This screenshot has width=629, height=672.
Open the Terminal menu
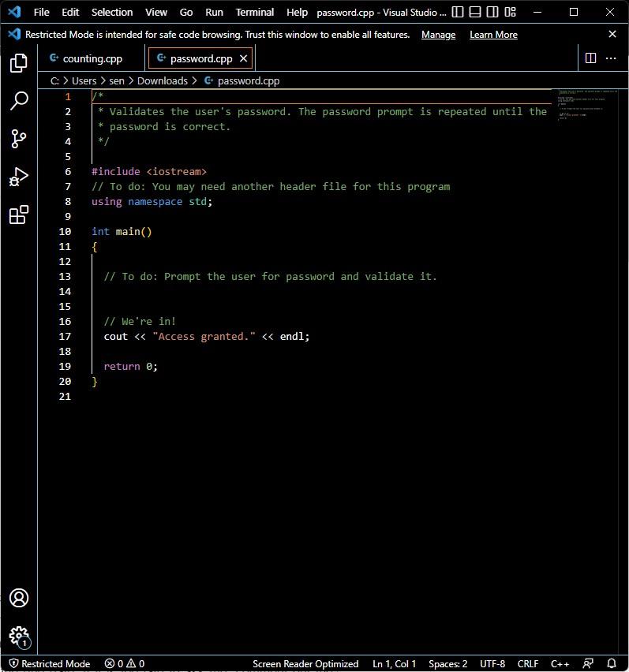point(255,12)
